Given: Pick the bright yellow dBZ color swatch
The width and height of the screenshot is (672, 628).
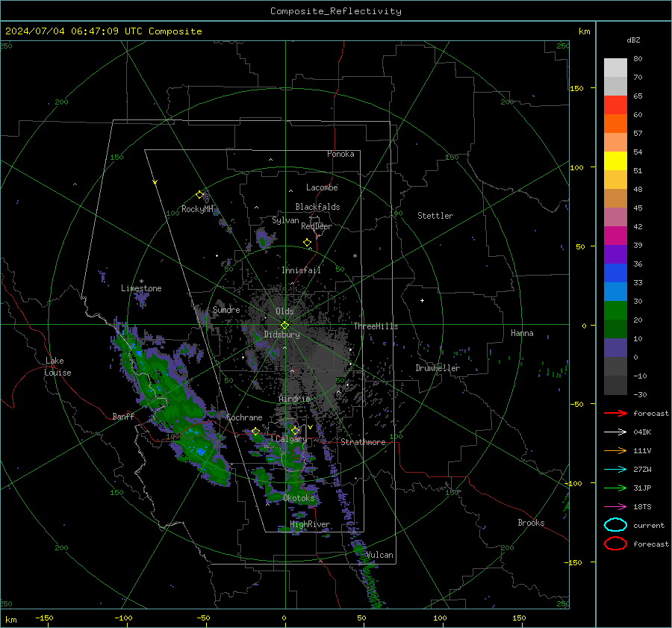Looking at the screenshot, I should pyautogui.click(x=615, y=161).
